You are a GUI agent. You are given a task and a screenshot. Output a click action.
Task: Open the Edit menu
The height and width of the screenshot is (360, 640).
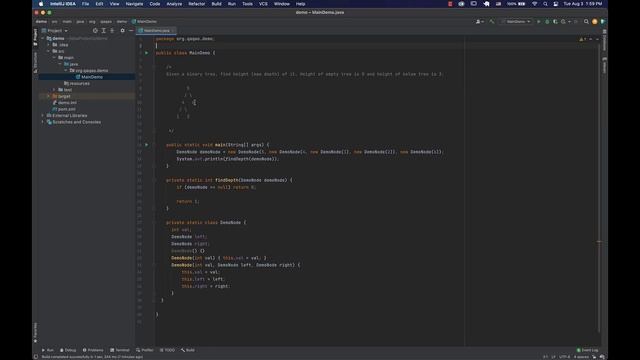coord(99,4)
